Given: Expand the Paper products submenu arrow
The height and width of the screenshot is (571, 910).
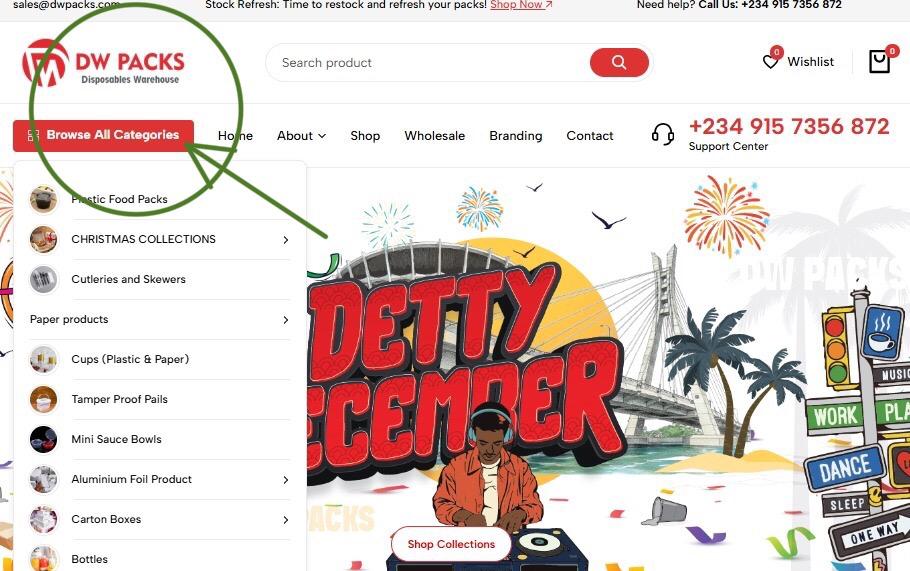Looking at the screenshot, I should [286, 320].
